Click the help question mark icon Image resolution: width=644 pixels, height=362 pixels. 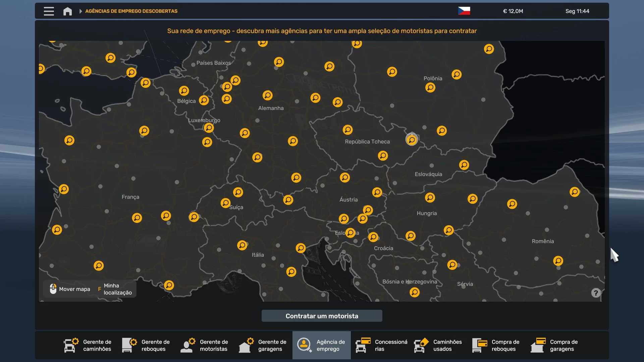tap(596, 293)
